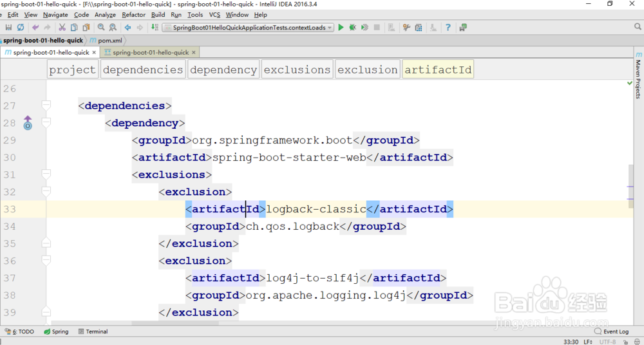Click the dependencies XML breadcrumb
This screenshot has width=644, height=345.
tap(143, 70)
